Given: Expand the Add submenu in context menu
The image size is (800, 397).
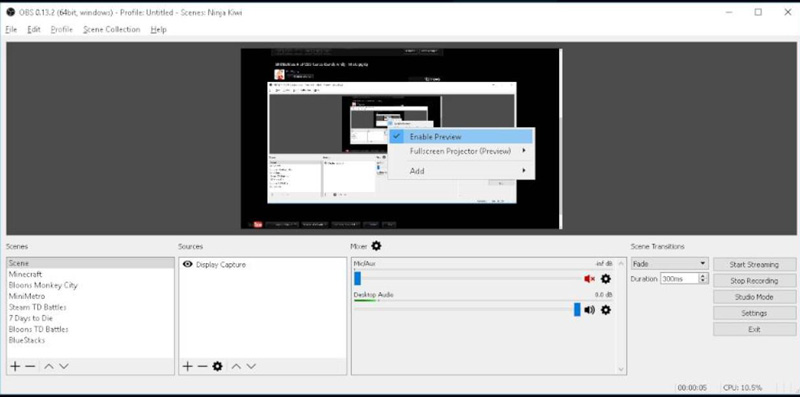Looking at the screenshot, I should tap(461, 171).
